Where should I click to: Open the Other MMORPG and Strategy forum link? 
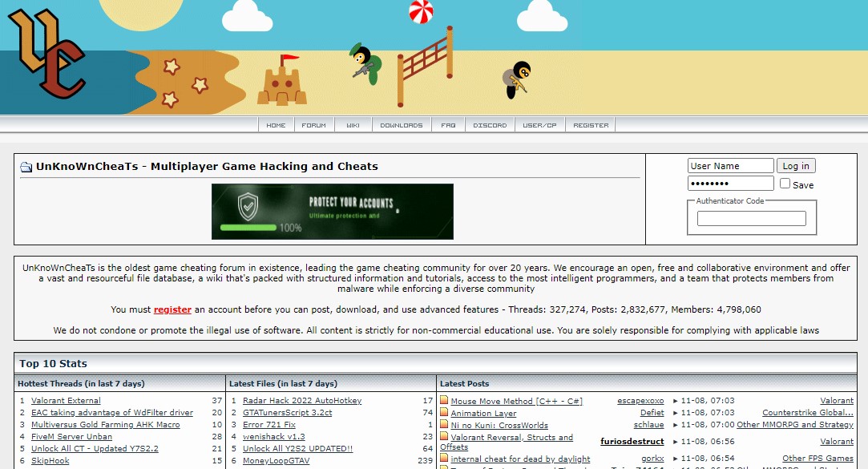[x=795, y=425]
